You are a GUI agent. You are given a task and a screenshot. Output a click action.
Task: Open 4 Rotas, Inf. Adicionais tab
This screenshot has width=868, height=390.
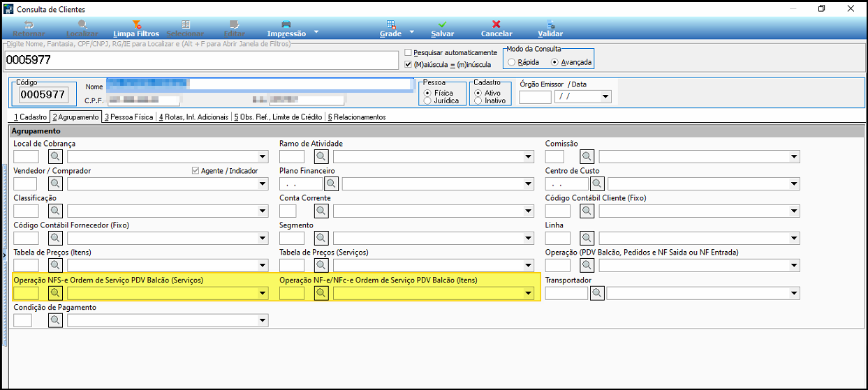pos(194,117)
